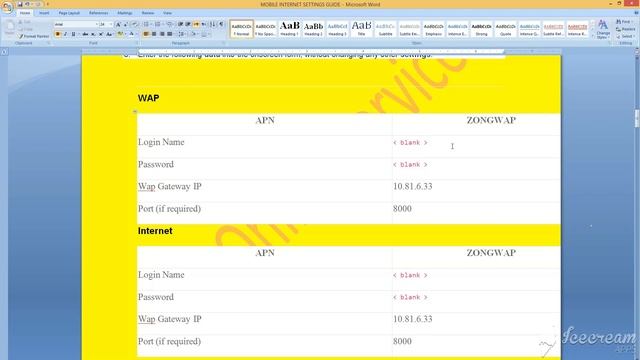Image resolution: width=640 pixels, height=360 pixels.
Task: Set right-to-left text direction
Action: tap(204, 24)
